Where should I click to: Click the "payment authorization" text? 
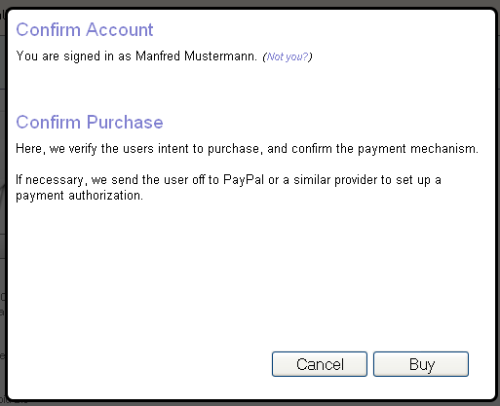[x=79, y=195]
